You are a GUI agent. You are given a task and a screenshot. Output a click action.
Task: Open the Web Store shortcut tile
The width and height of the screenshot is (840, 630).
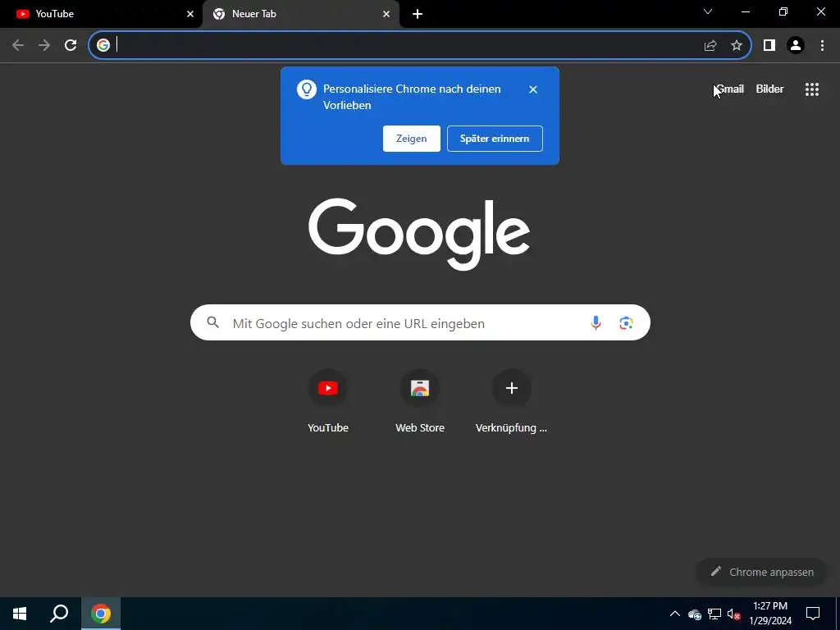click(420, 400)
